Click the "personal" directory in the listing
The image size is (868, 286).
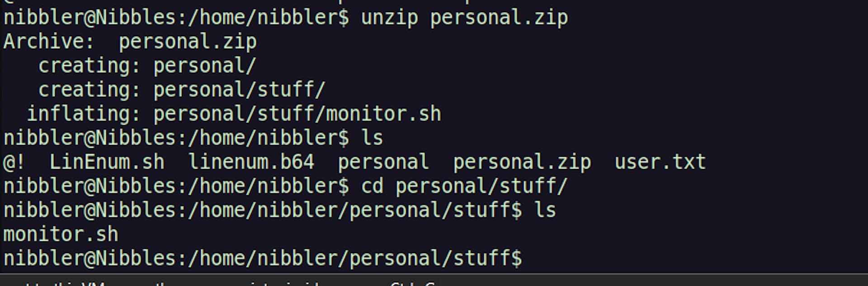(x=383, y=163)
